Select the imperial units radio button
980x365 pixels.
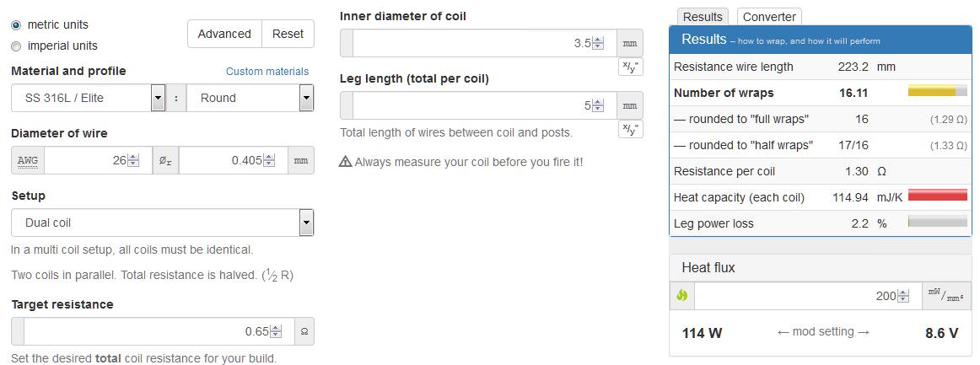point(16,46)
